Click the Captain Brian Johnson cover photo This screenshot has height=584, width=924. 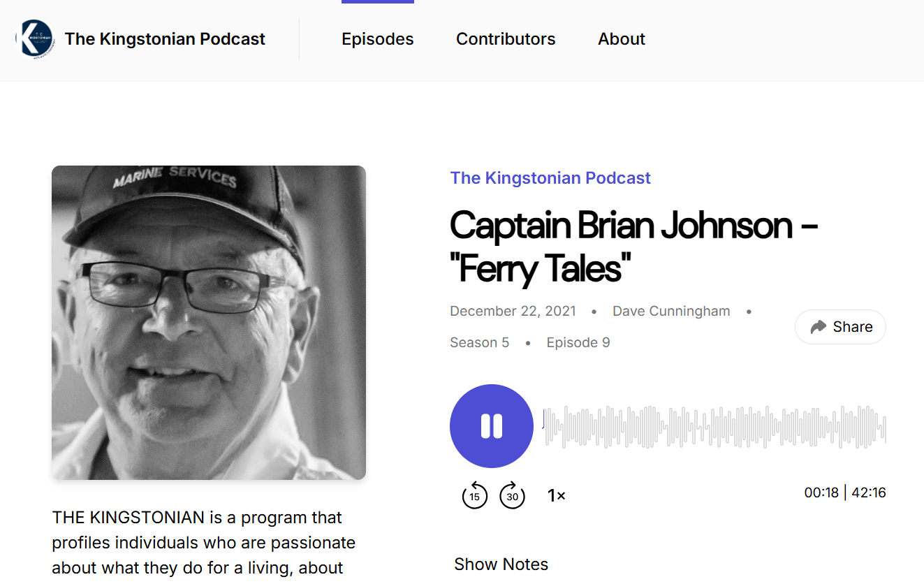(209, 322)
